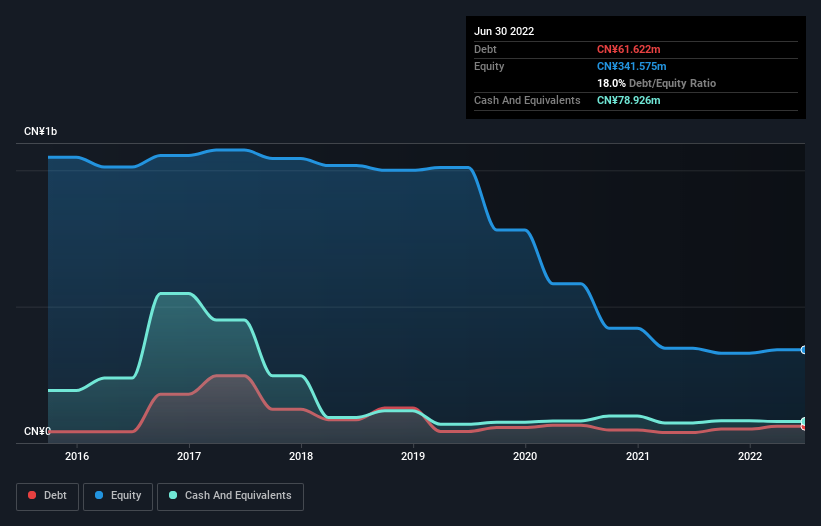Click the 2018 x-axis label

click(301, 456)
